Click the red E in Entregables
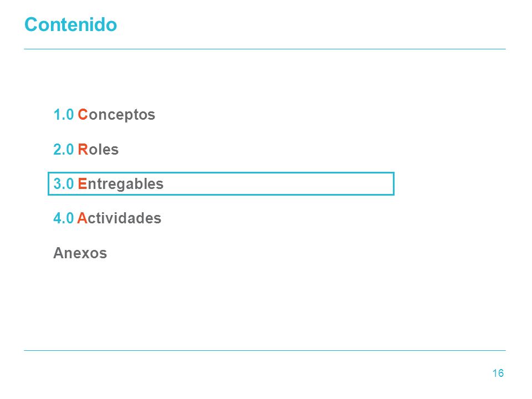Viewport: 532px width, 399px height. click(x=82, y=184)
